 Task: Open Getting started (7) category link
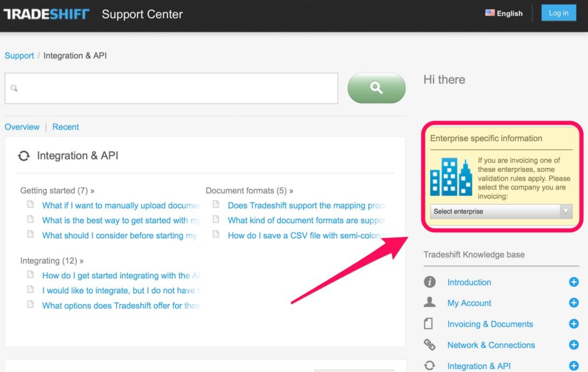[57, 191]
